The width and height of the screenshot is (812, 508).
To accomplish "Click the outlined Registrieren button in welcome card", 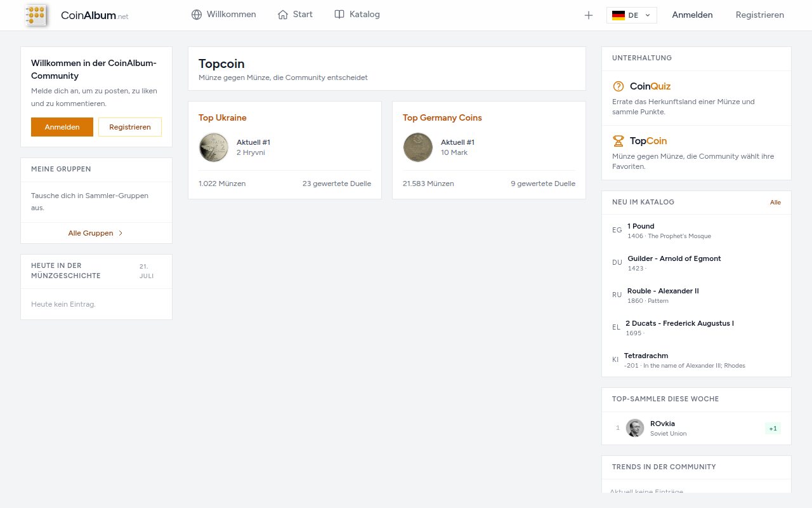I will pyautogui.click(x=130, y=127).
